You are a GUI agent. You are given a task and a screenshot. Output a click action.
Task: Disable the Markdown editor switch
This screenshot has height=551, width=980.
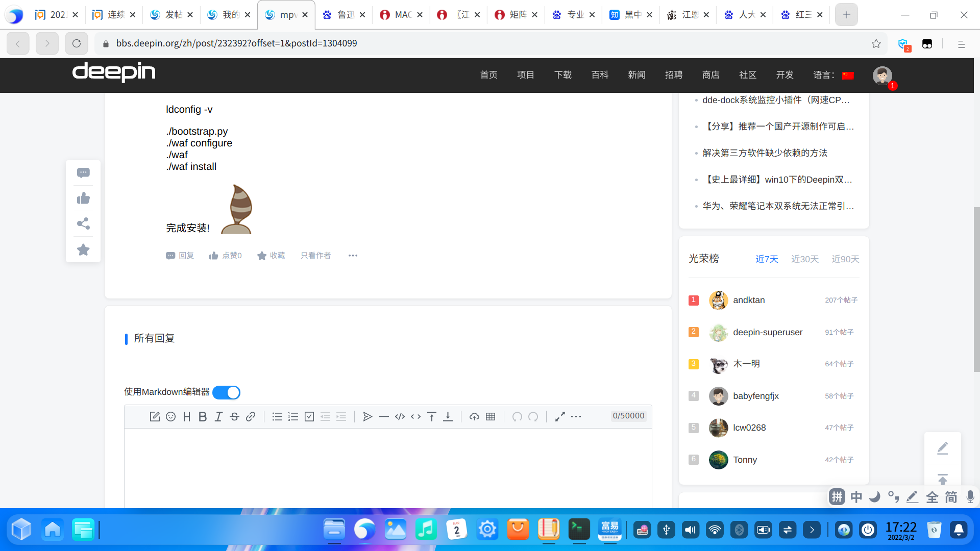point(226,392)
